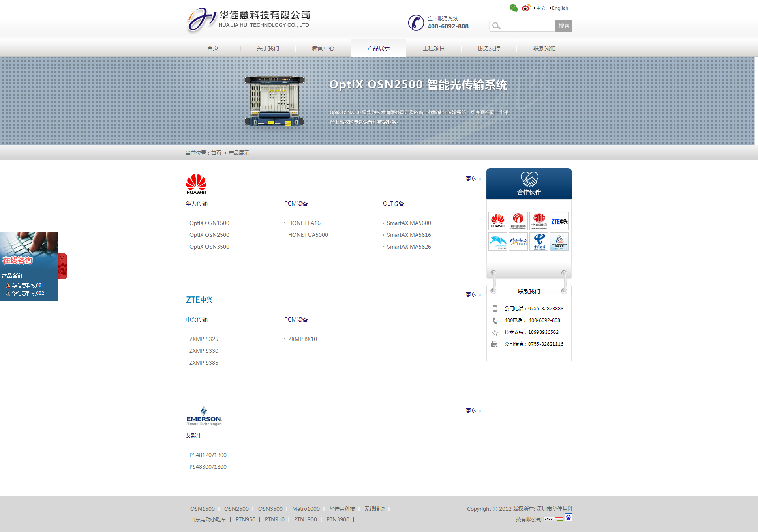Click the handshake partners icon
The width and height of the screenshot is (758, 532).
coord(529,180)
